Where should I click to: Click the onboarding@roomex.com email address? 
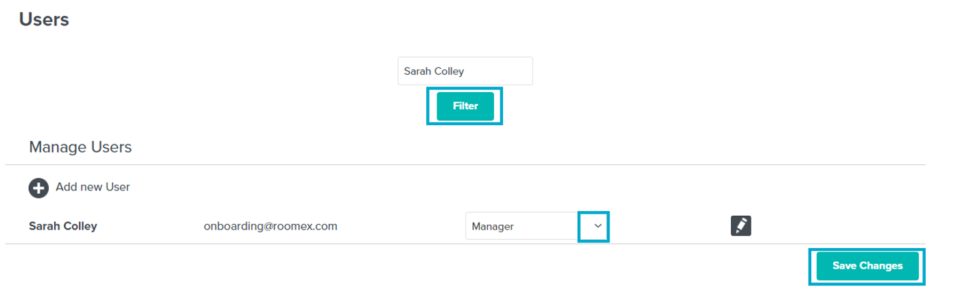tap(270, 226)
